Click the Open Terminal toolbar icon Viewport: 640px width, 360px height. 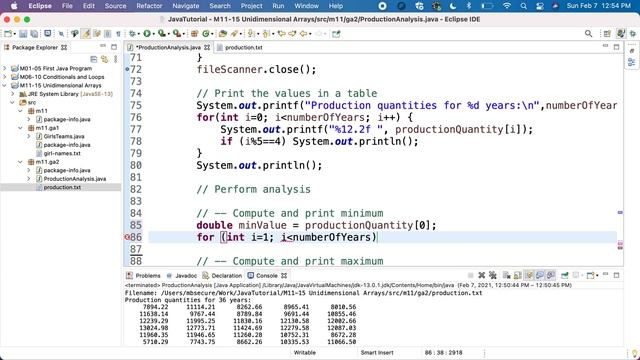tap(47, 34)
